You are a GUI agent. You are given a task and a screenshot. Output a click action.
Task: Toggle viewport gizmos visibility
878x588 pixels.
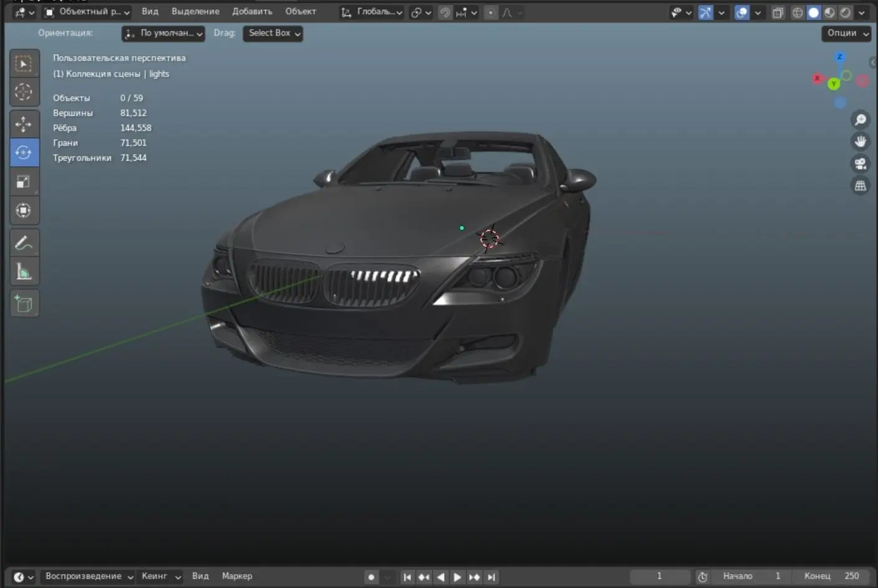point(705,12)
